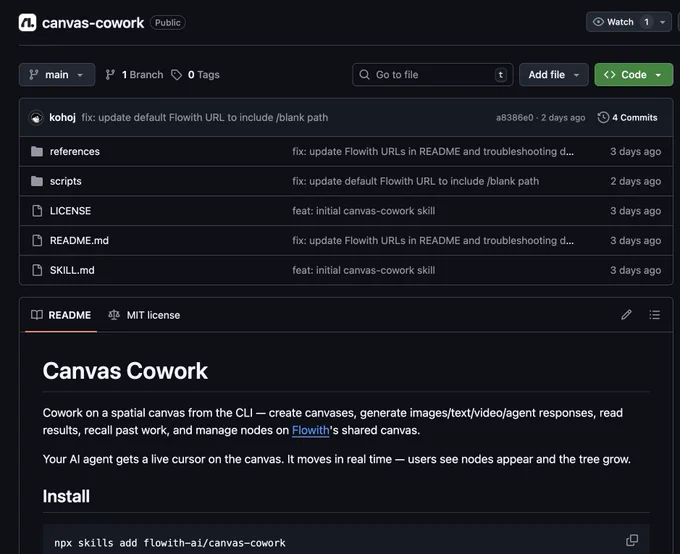View the 4 Commits history
Viewport: 680px width, 554px height.
tap(628, 118)
